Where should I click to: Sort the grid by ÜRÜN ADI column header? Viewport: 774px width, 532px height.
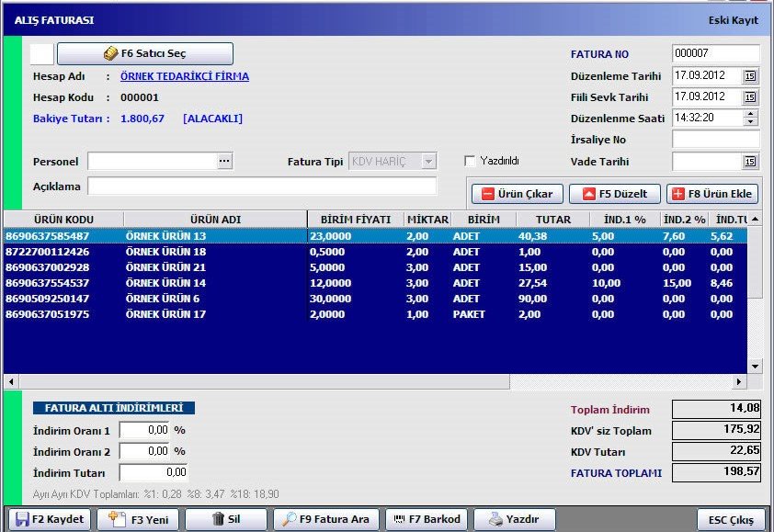pos(215,220)
